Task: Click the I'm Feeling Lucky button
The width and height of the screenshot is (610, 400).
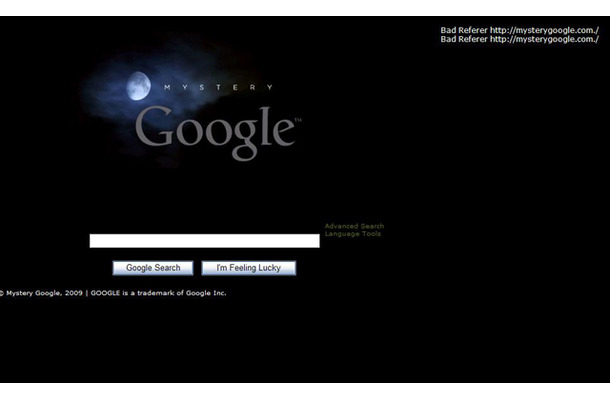Action: coord(249,268)
